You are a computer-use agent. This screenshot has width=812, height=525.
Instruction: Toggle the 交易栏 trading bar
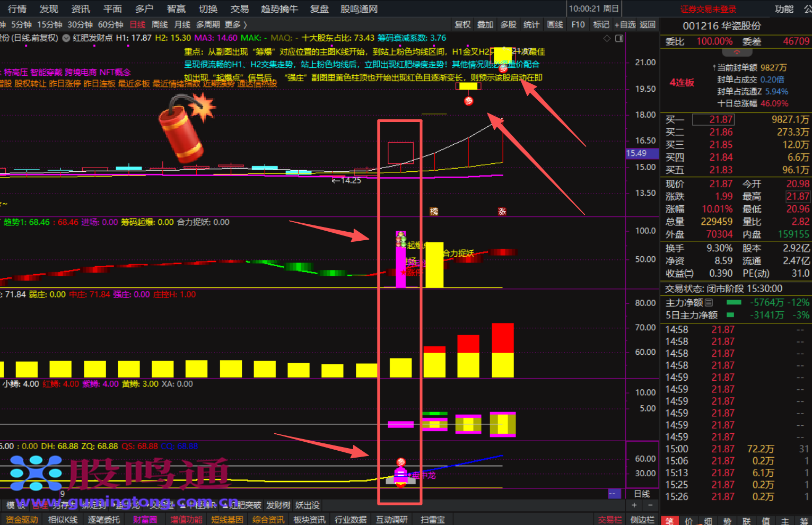(609, 520)
